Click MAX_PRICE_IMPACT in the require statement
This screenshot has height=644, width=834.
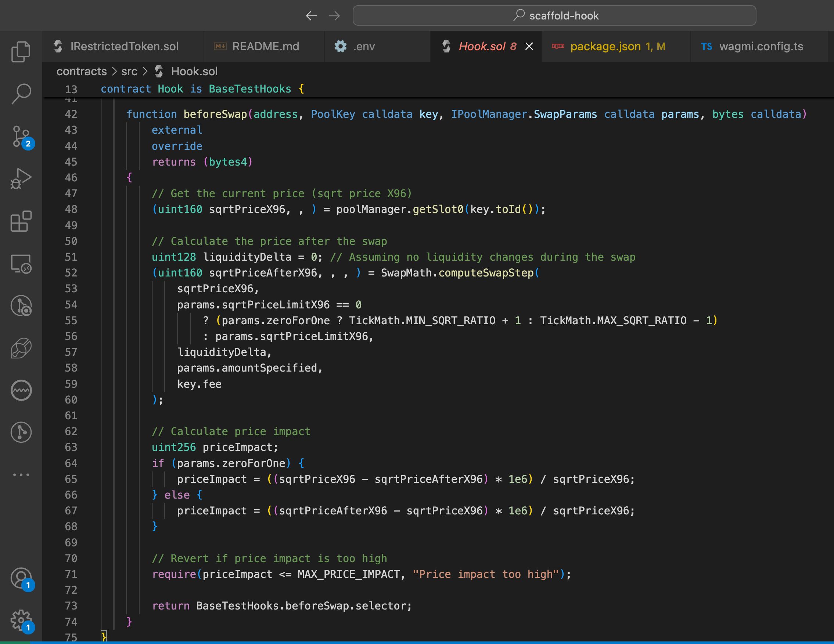(348, 574)
